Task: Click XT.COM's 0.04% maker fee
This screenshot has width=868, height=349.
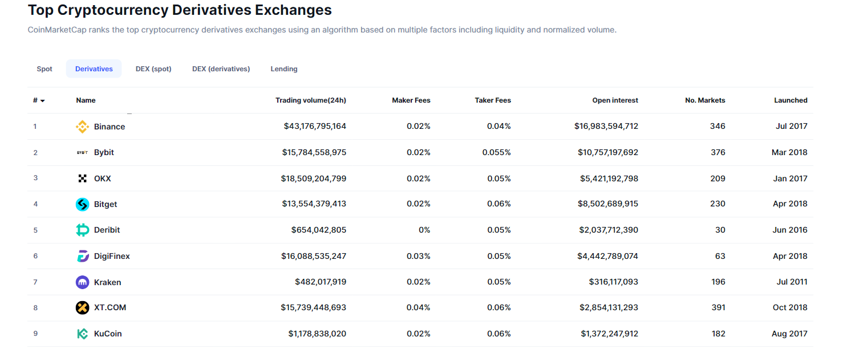Action: point(419,307)
